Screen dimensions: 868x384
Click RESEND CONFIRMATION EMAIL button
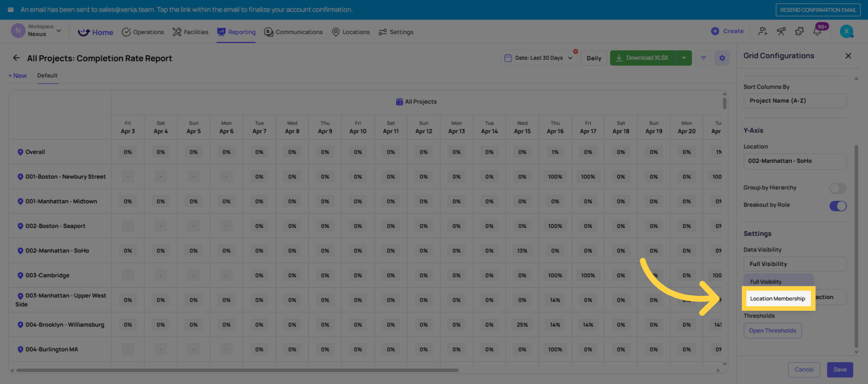tap(818, 10)
